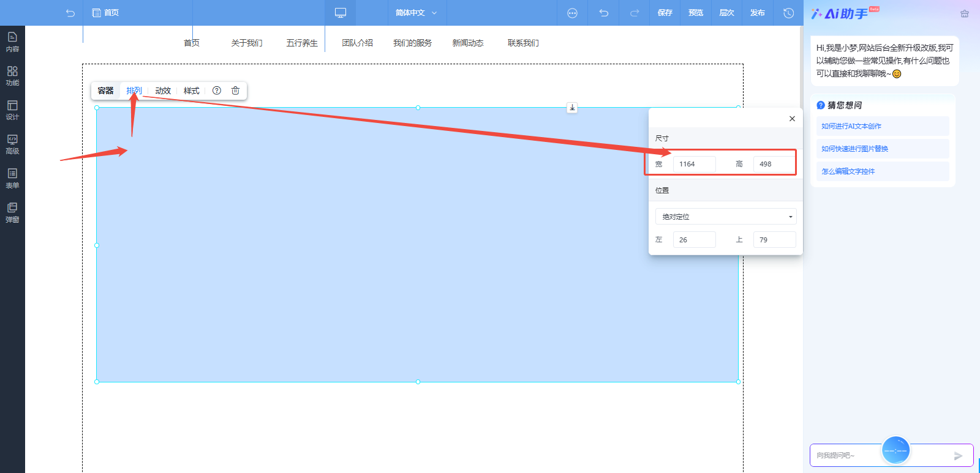Click the width input field showing 1164
The image size is (980, 473).
[x=694, y=164]
